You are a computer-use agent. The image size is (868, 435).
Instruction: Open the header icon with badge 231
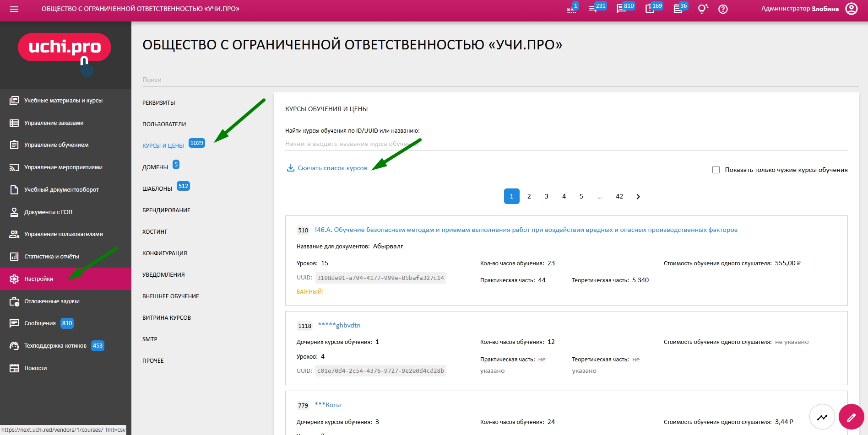tap(593, 9)
